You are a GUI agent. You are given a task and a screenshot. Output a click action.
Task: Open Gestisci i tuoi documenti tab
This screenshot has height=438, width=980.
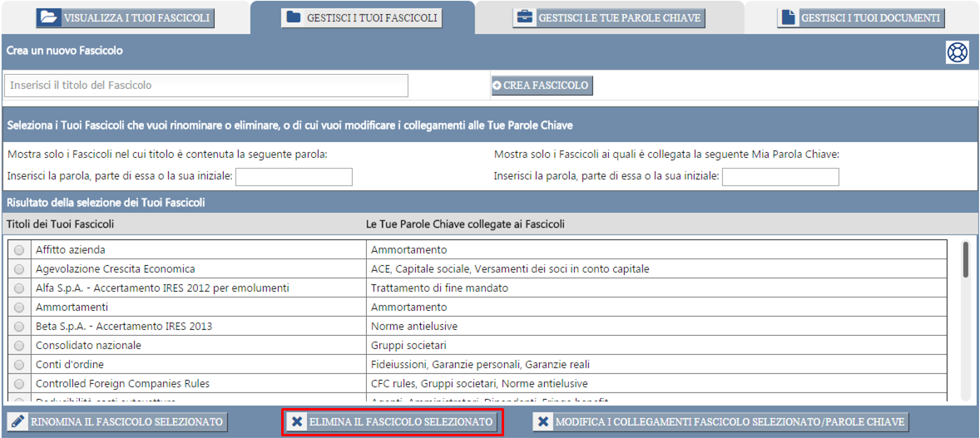(860, 17)
